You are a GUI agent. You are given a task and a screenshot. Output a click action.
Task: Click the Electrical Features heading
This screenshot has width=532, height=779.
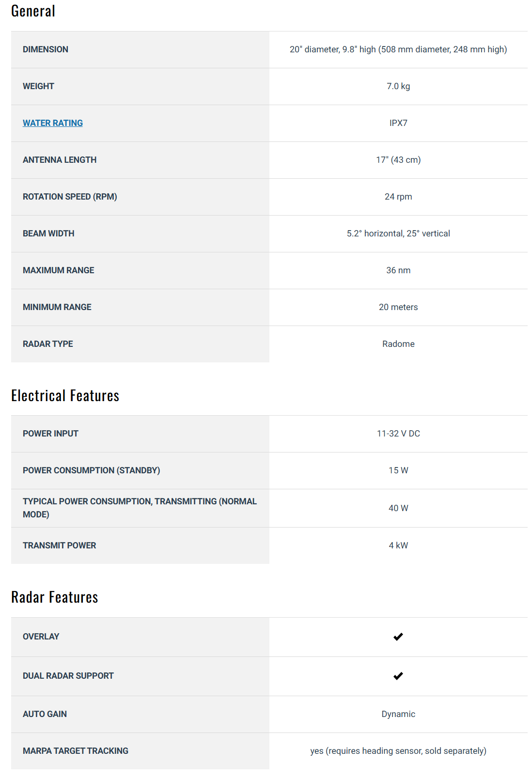point(65,396)
